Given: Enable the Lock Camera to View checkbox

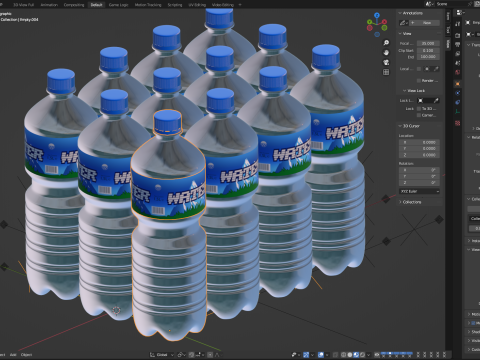Looking at the screenshot, I should [419, 115].
